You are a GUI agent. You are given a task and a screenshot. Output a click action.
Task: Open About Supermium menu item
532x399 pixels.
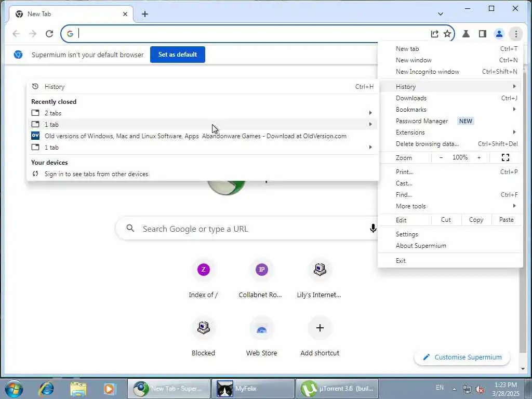pyautogui.click(x=450, y=246)
